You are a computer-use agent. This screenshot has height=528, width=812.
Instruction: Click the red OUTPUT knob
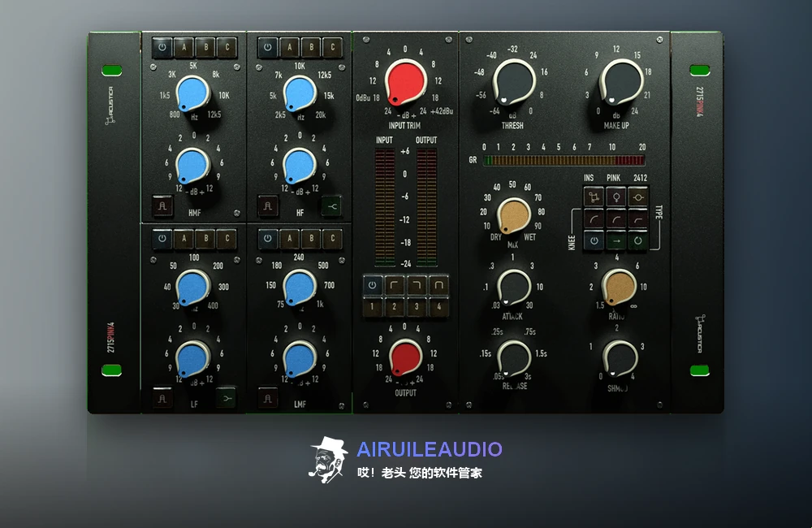[x=405, y=357]
